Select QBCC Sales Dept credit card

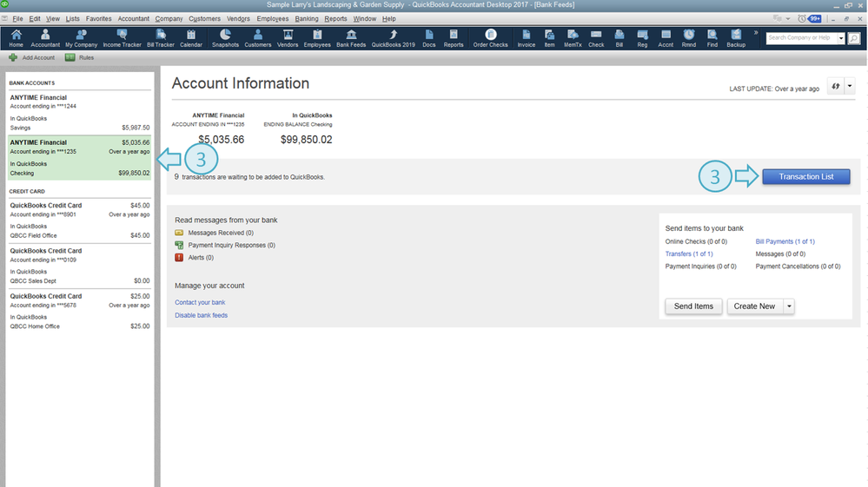[x=79, y=266]
